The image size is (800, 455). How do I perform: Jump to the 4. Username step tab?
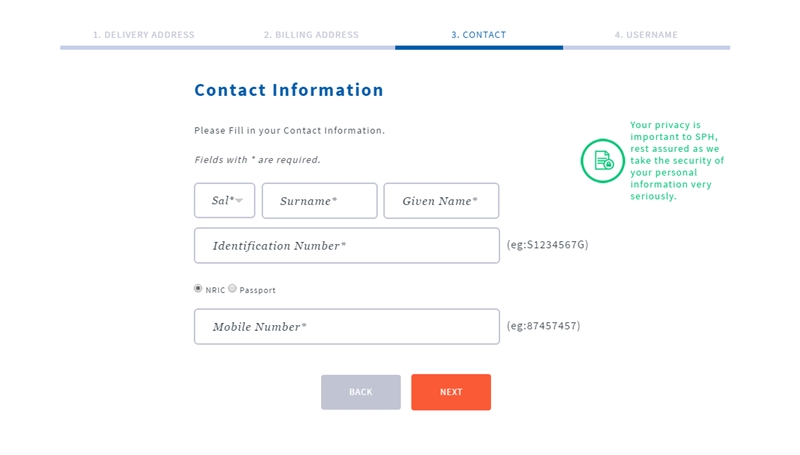[x=646, y=35]
